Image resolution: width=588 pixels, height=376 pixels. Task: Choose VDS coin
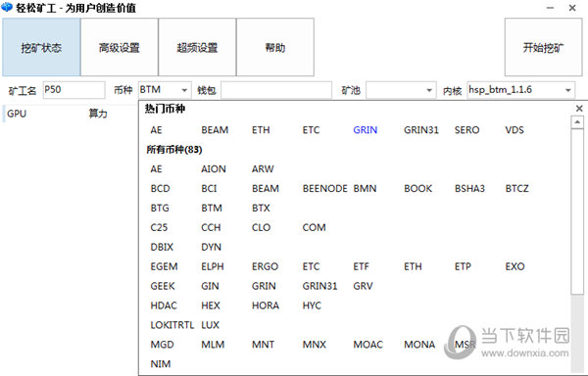pyautogui.click(x=514, y=130)
